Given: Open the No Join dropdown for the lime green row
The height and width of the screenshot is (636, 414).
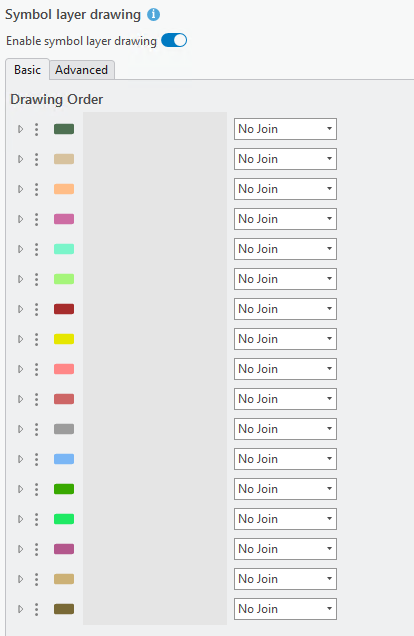Looking at the screenshot, I should 285,279.
